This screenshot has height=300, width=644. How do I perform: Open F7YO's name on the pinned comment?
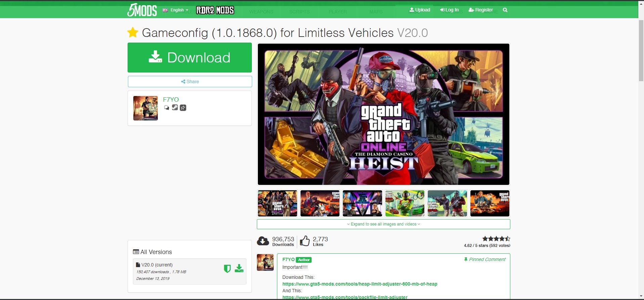tap(288, 259)
